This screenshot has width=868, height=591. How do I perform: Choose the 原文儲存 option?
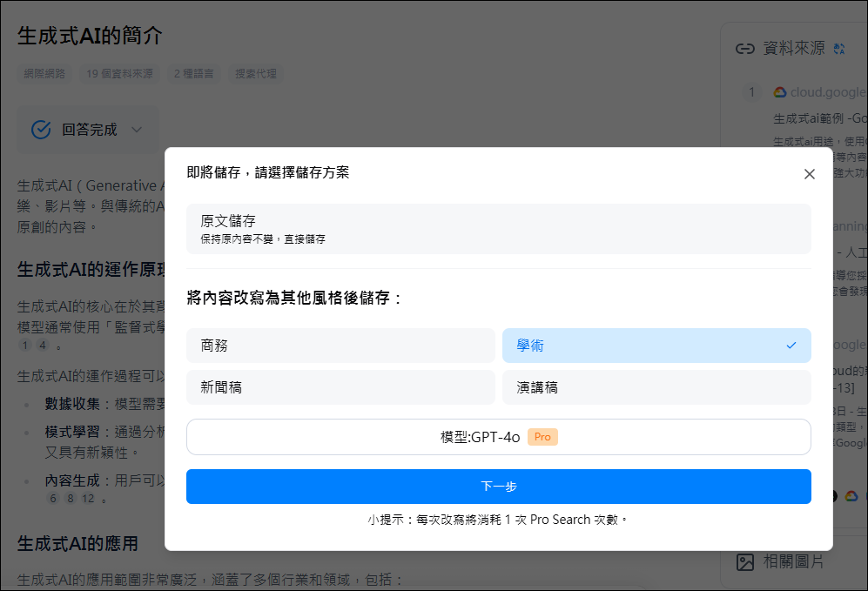pos(498,229)
